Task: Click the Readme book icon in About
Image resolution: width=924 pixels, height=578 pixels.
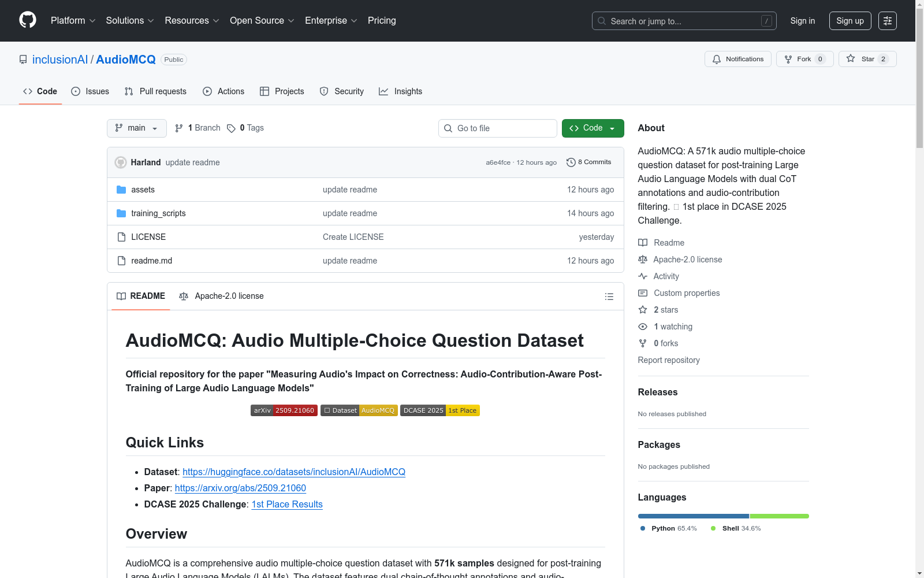Action: pos(643,243)
